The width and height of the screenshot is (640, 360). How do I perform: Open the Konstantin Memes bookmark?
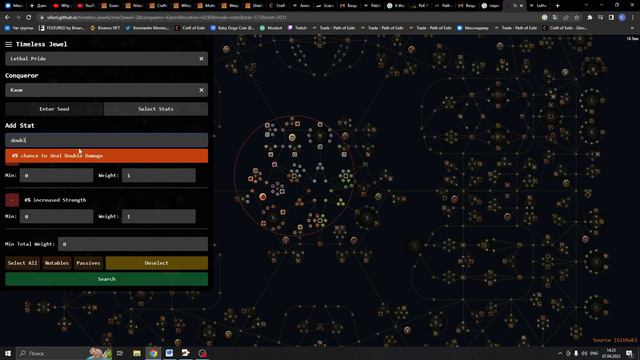pyautogui.click(x=147, y=28)
